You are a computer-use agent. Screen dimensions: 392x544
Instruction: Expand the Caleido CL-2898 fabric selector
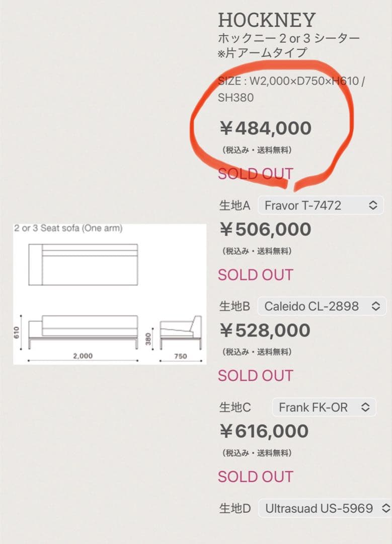[322, 306]
